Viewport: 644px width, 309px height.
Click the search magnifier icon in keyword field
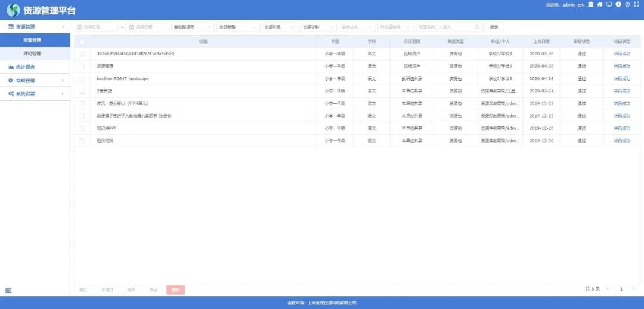pos(477,27)
